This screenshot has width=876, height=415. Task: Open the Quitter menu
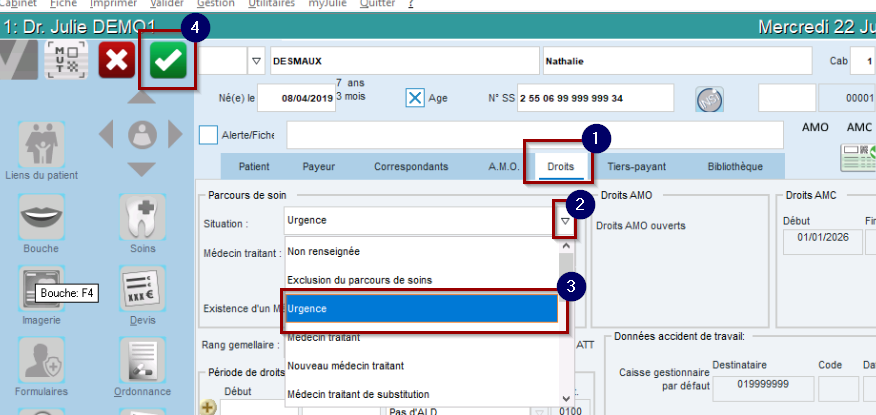(376, 3)
